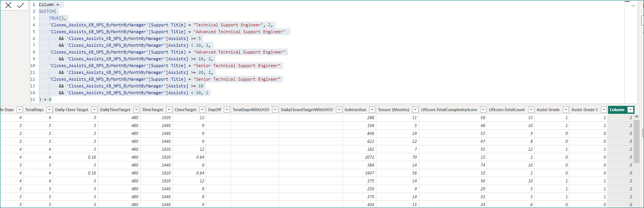The width and height of the screenshot is (644, 208).
Task: Open filter dropdown for the new Column header
Action: pyautogui.click(x=630, y=110)
